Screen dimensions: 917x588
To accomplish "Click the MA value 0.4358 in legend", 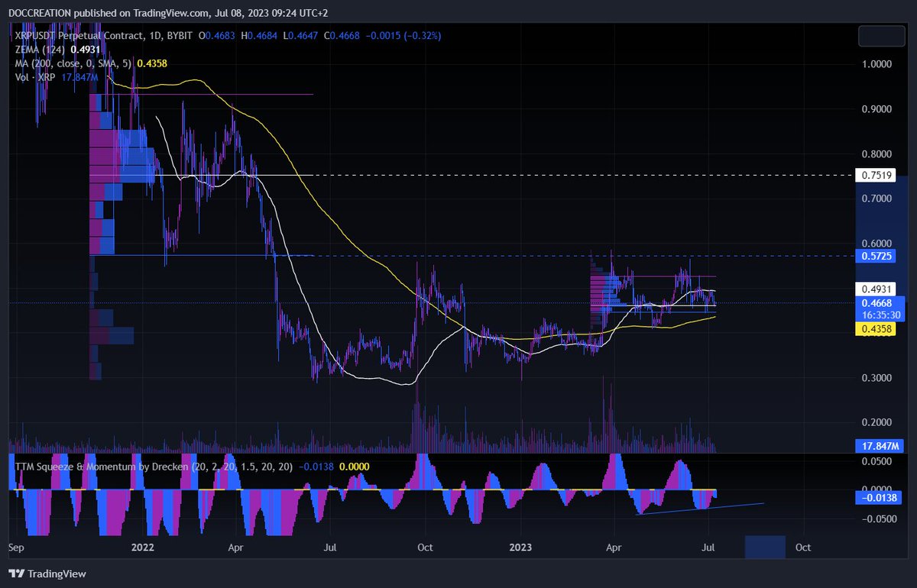I will [152, 64].
